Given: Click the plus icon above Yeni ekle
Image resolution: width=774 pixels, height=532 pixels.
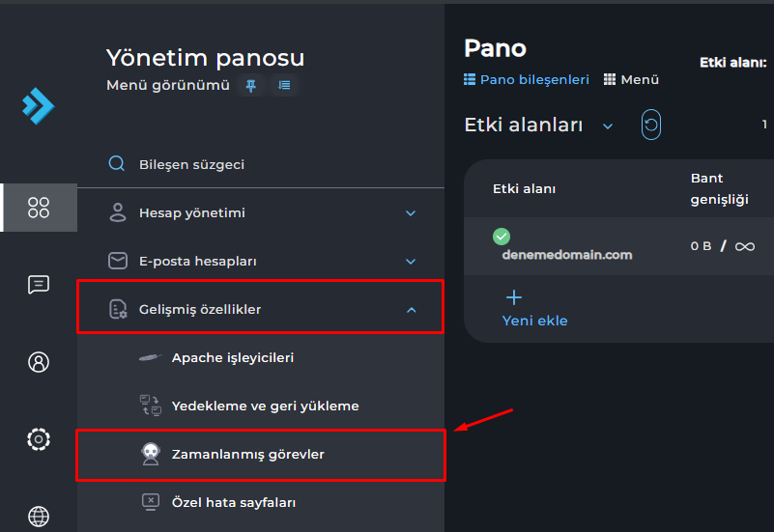Looking at the screenshot, I should [514, 297].
